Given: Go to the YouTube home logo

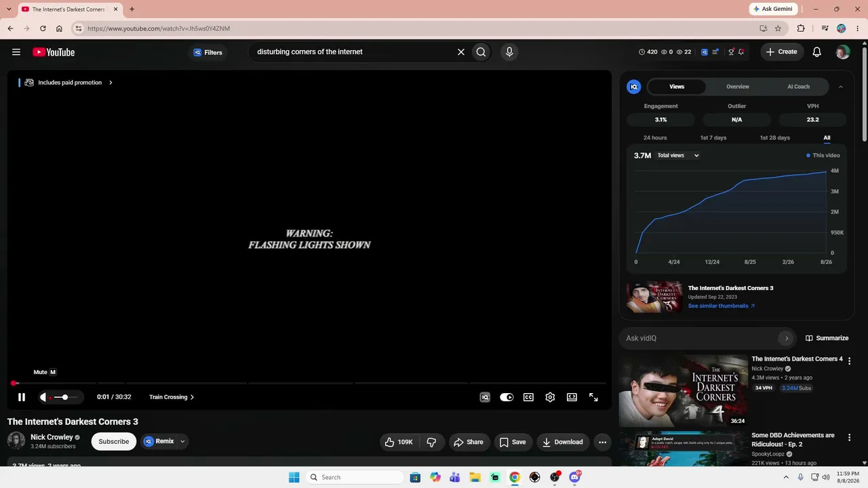Looking at the screenshot, I should pyautogui.click(x=54, y=52).
